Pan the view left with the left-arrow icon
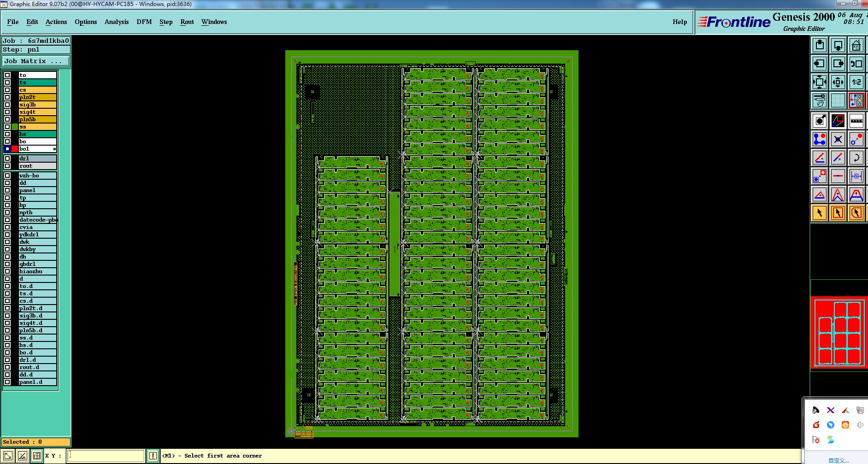This screenshot has width=868, height=464. coord(820,64)
